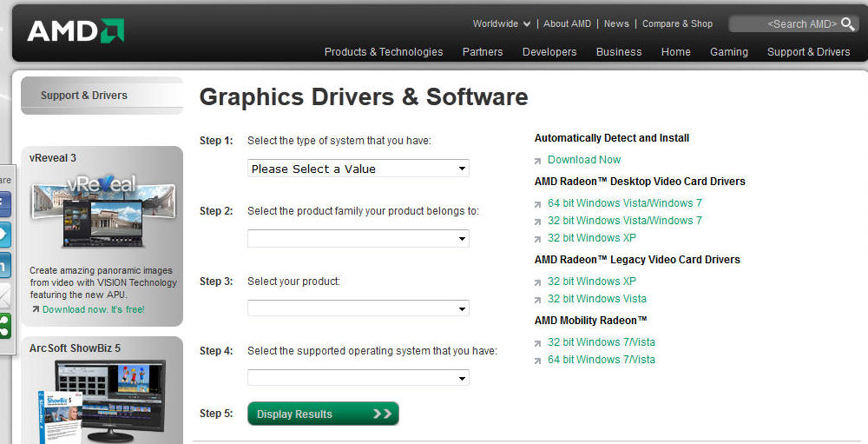868x444 pixels.
Task: Open the Developers menu
Action: tap(549, 52)
